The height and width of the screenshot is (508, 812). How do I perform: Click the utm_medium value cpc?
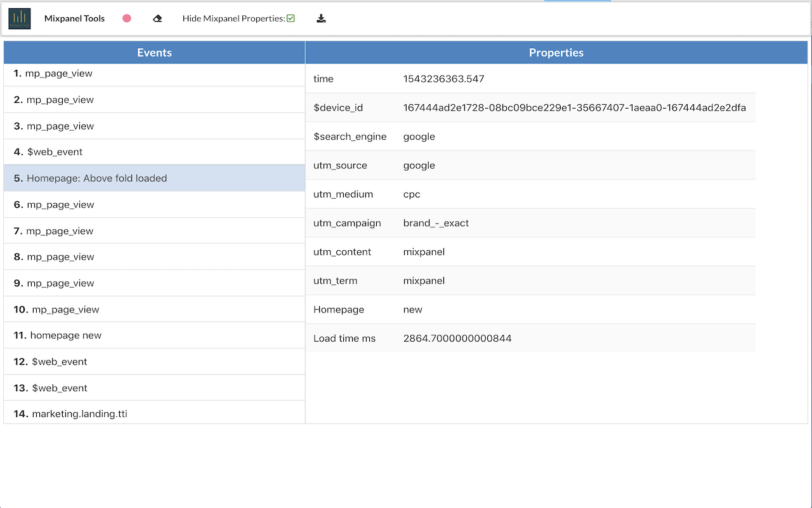pos(412,194)
